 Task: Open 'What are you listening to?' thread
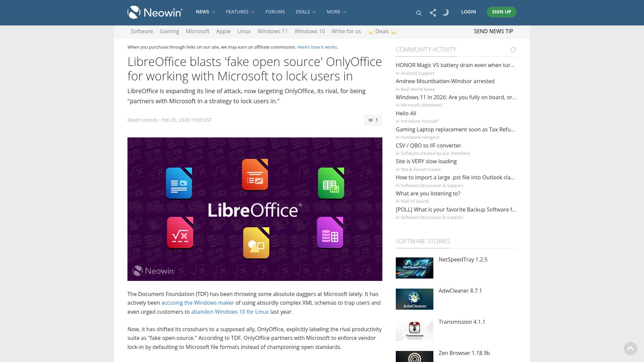click(428, 193)
